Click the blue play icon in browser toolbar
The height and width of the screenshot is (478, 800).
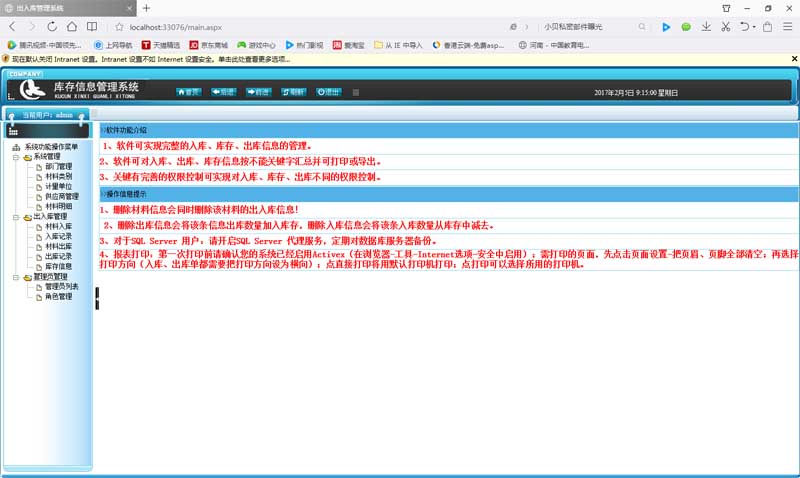(x=666, y=27)
